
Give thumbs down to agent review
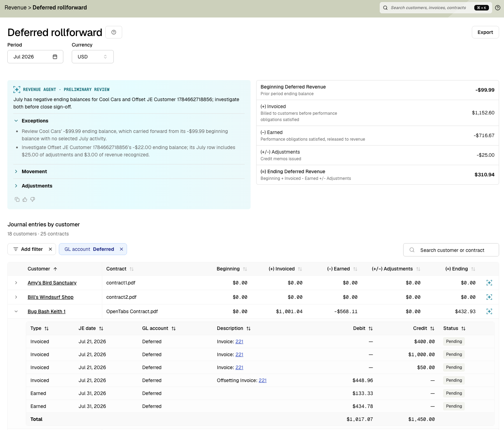(33, 199)
